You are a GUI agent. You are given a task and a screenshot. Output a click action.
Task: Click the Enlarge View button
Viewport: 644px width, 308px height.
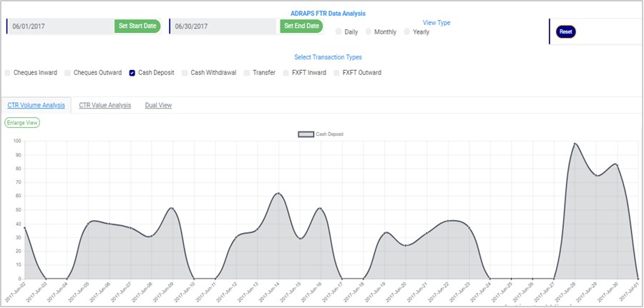pyautogui.click(x=22, y=122)
